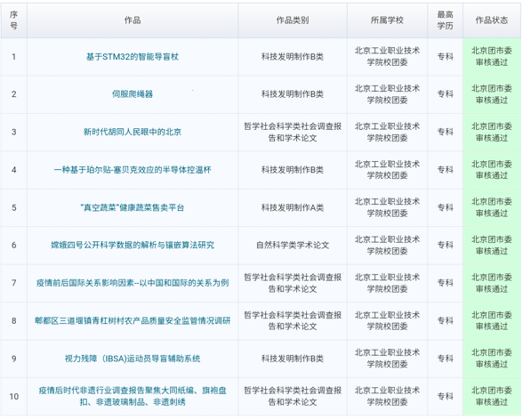The image size is (523, 420).
Task: Open the 视力残障 (IBSA) 运动员导盲辅助系统 link
Action: [133, 359]
